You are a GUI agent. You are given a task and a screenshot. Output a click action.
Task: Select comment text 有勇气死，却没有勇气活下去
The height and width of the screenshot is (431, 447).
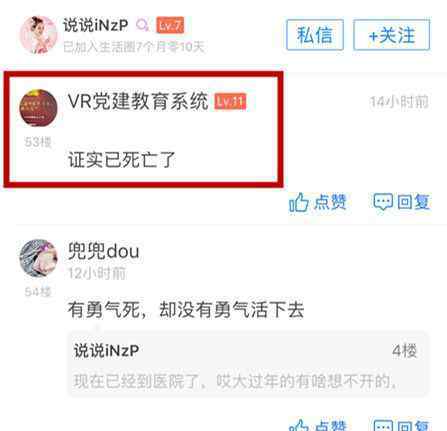[186, 310]
